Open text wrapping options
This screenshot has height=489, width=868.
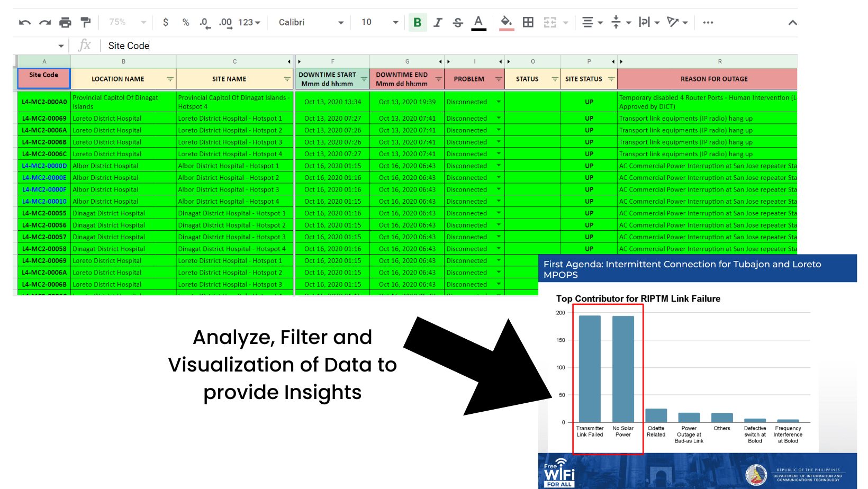click(649, 22)
